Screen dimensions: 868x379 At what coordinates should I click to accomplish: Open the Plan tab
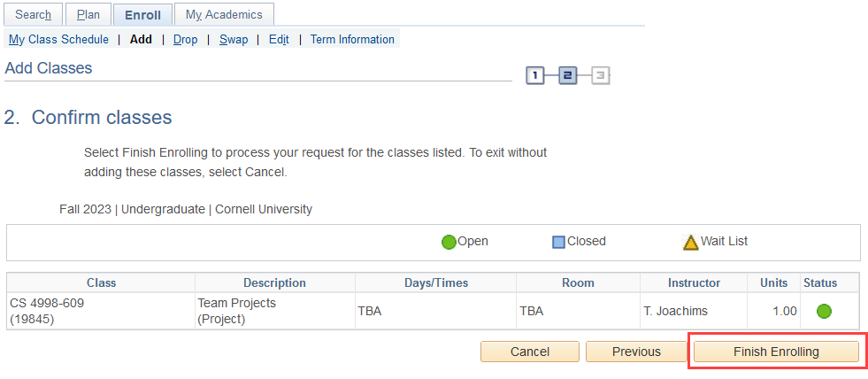pyautogui.click(x=88, y=15)
